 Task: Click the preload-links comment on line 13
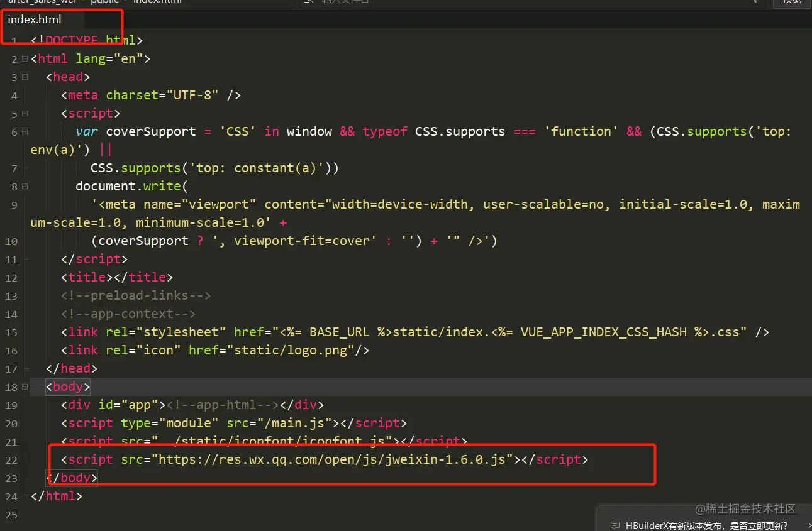pos(136,296)
